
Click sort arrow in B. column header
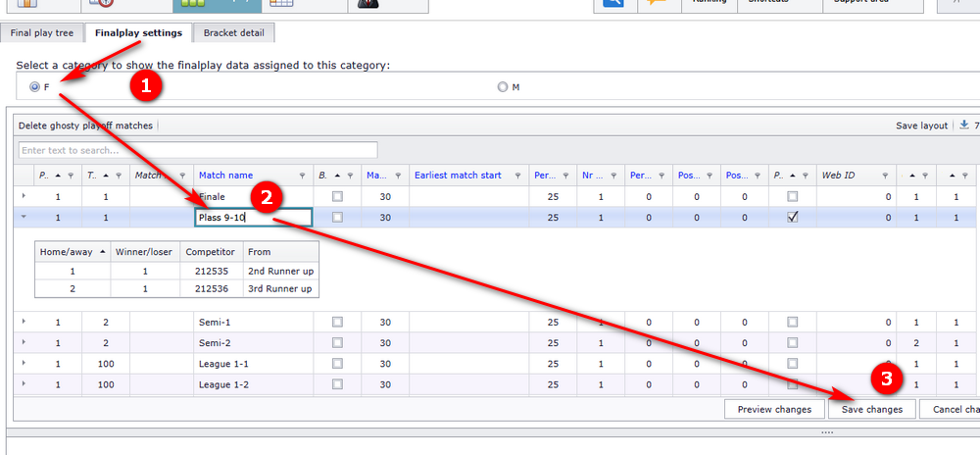338,176
